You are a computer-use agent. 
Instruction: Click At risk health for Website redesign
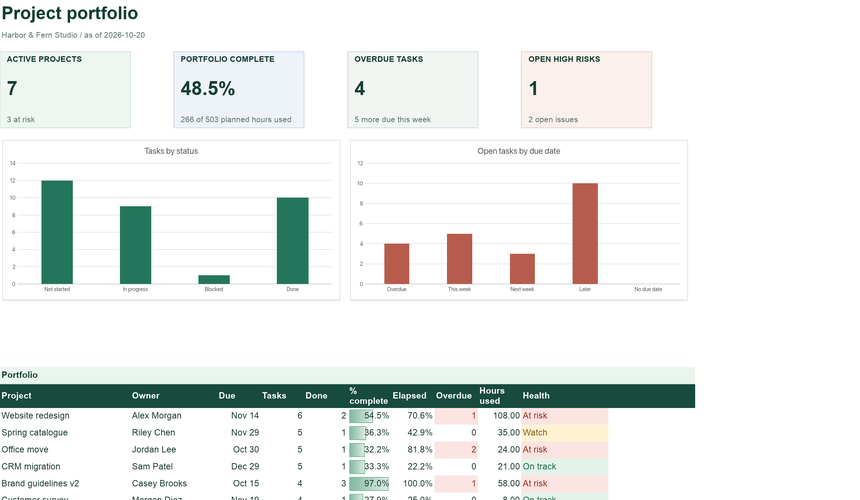(564, 416)
